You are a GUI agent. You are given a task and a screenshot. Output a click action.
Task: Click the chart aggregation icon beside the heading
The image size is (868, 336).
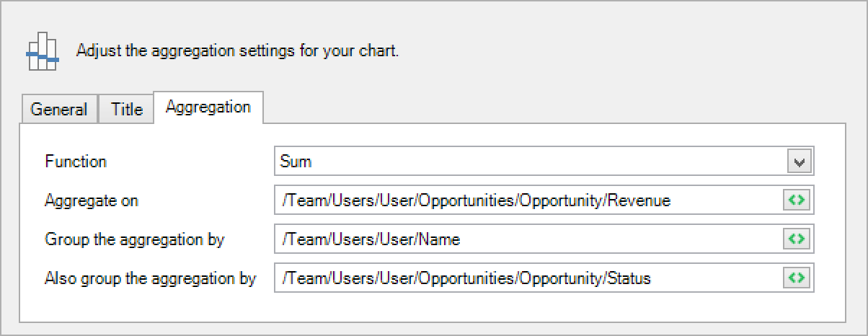point(42,52)
